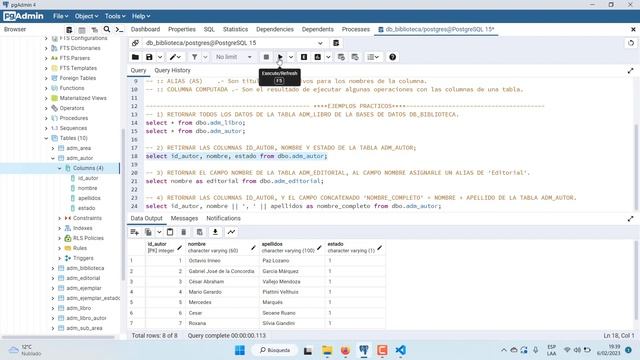Open the filter options dropdown arrow
640x360 pixels.
point(205,57)
